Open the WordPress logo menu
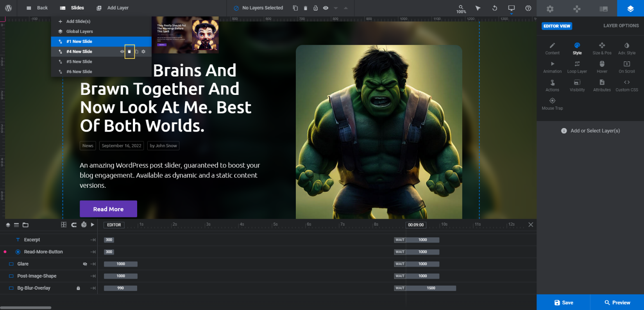This screenshot has height=310, width=644. 8,8
